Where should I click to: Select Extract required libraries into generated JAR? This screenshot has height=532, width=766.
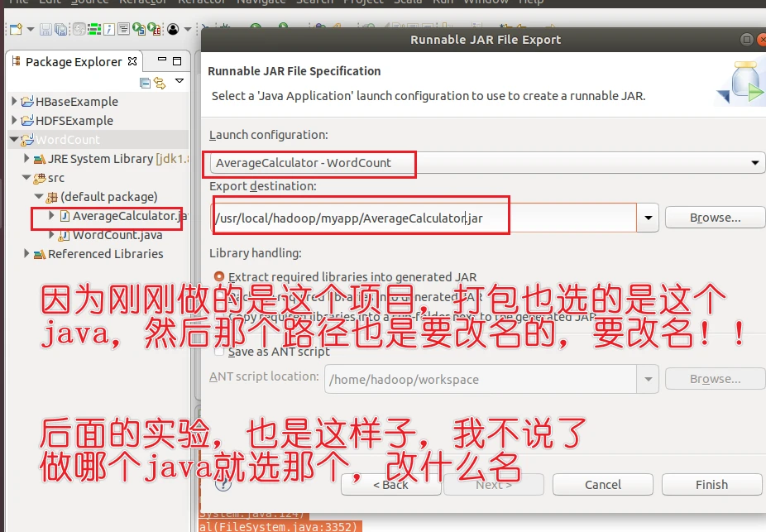click(x=218, y=277)
